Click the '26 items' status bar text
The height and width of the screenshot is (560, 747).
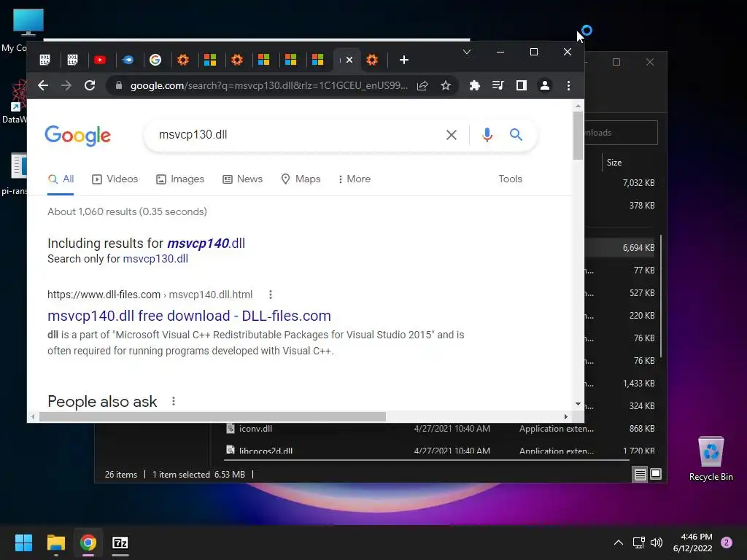[121, 475]
